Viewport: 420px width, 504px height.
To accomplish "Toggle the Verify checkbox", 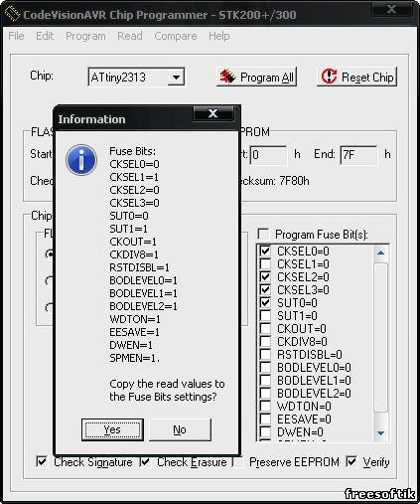I will (x=351, y=461).
